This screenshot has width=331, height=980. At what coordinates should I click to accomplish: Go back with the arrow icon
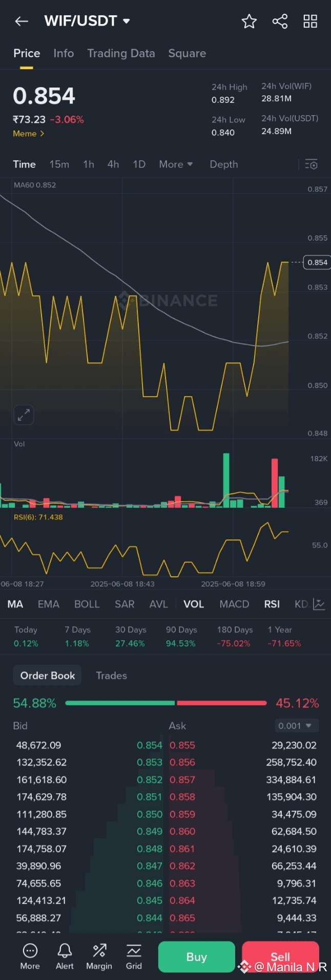click(x=22, y=21)
